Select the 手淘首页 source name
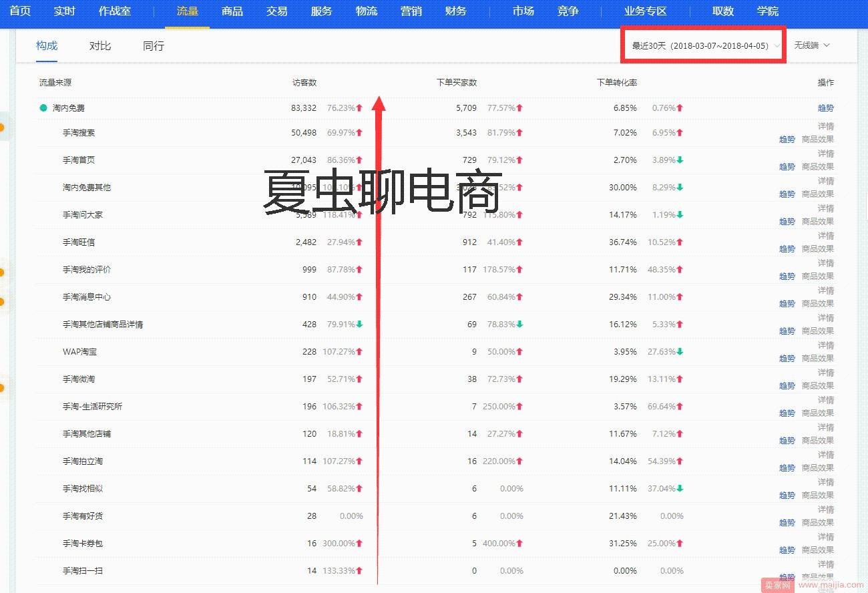Viewport: 868px width, 593px height. (x=79, y=160)
